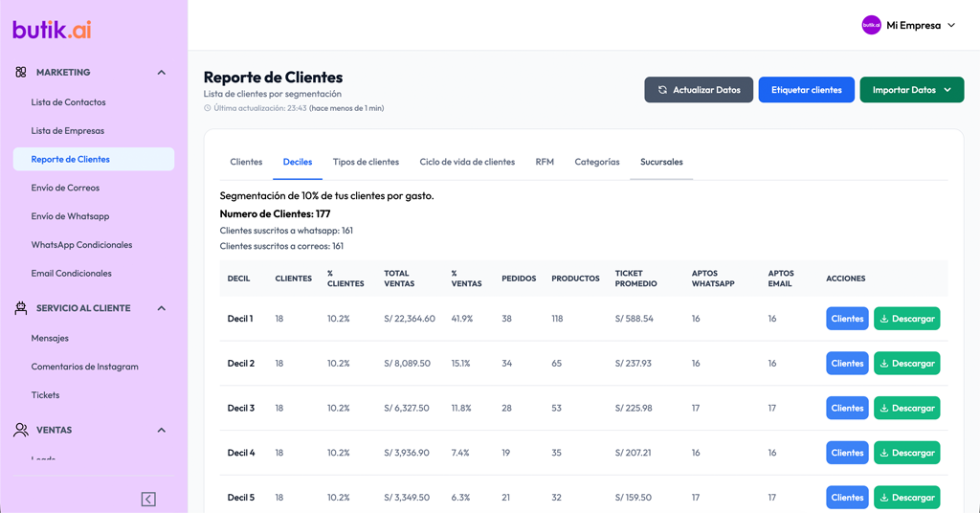Viewport: 980px width, 513px height.
Task: Click the butik.ai logo
Action: 52,30
